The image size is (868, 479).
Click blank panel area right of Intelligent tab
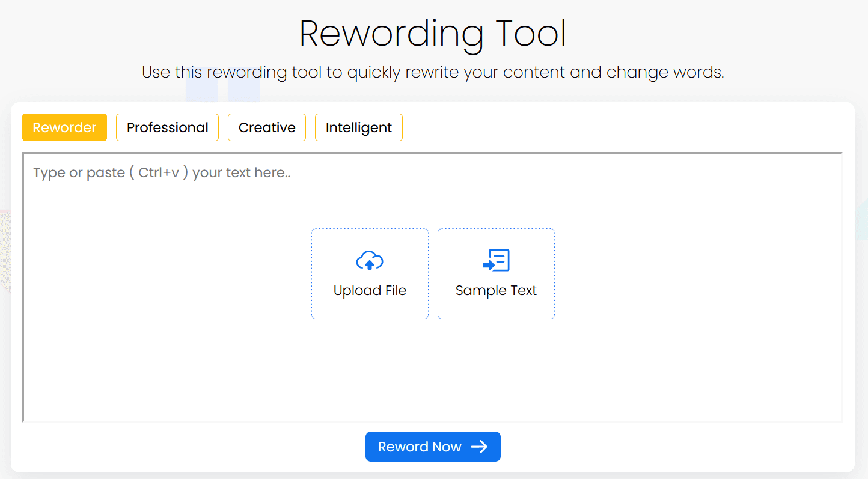click(601, 127)
